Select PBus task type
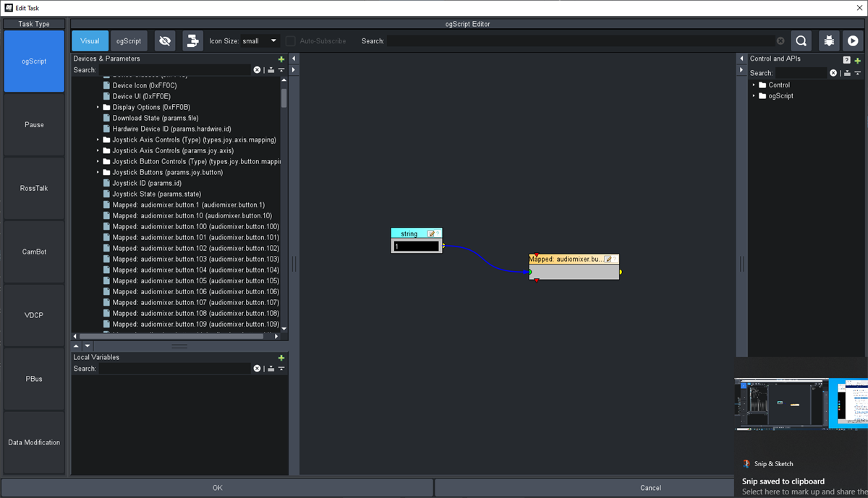 (34, 379)
